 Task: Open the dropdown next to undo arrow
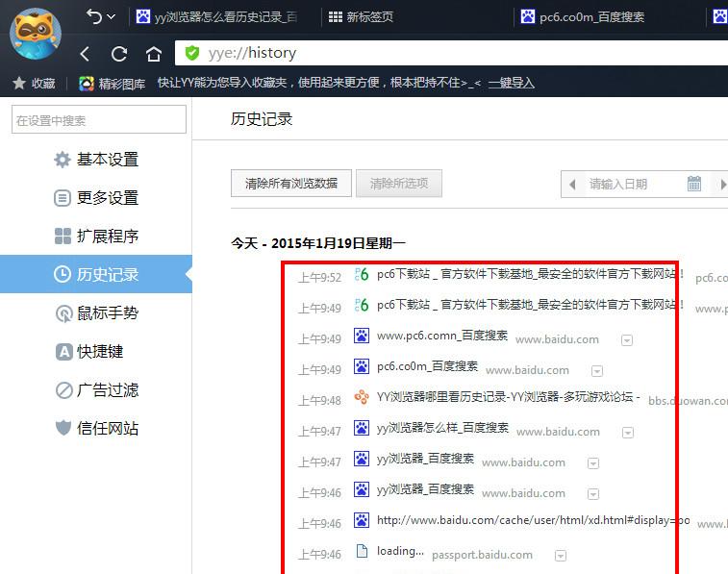tap(111, 16)
